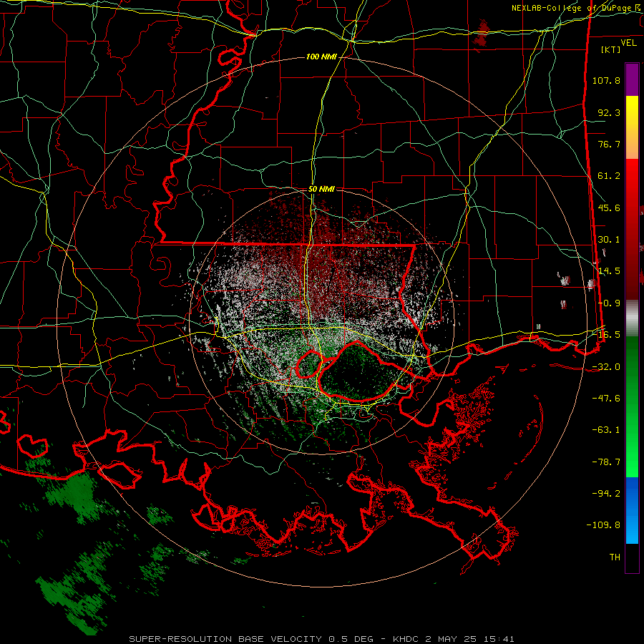Select the 30.1 legend value

coord(609,240)
